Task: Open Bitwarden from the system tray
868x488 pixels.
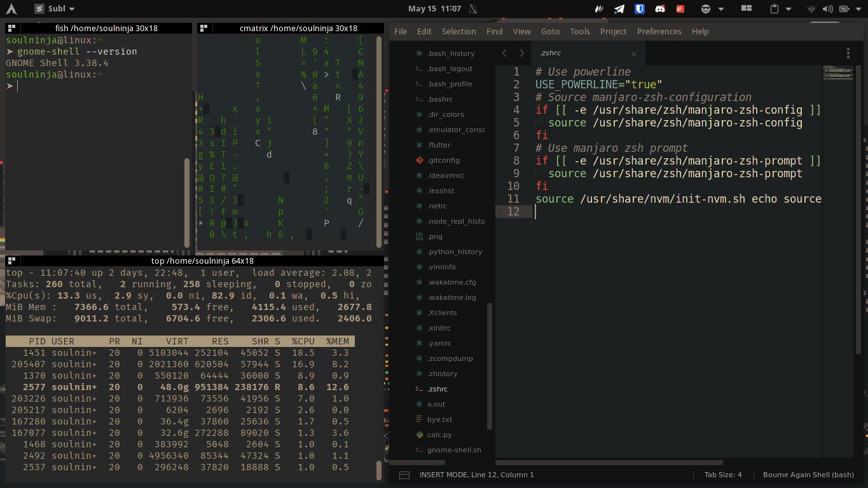Action: click(638, 9)
